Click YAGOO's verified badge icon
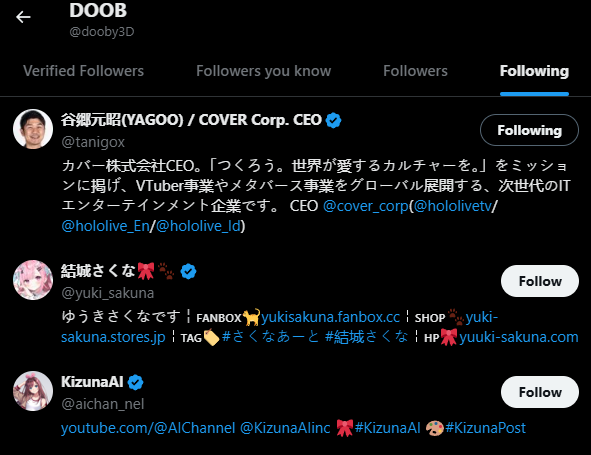Screen dimensions: 591x455 pos(333,120)
